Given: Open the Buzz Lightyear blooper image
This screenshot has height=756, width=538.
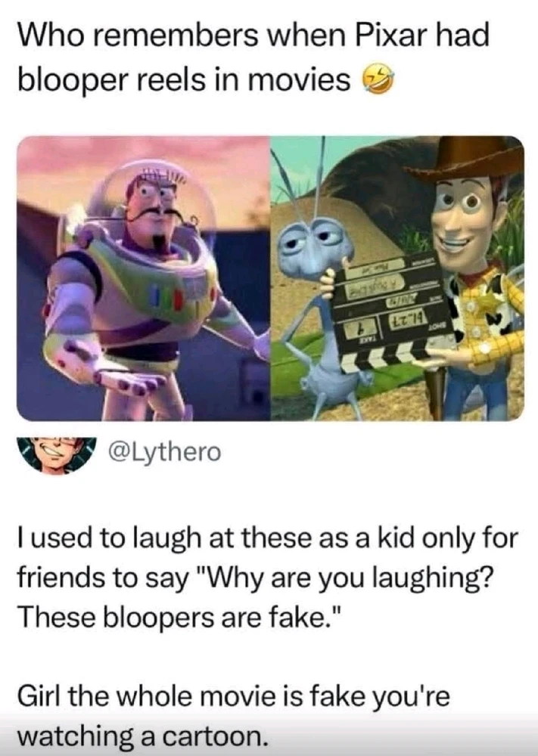Looking at the screenshot, I should click(143, 278).
